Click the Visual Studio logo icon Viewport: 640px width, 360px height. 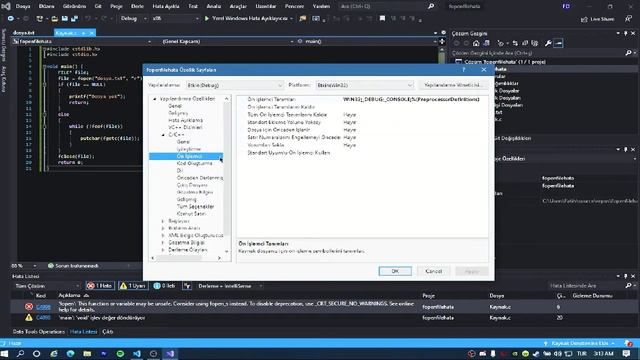click(x=6, y=6)
